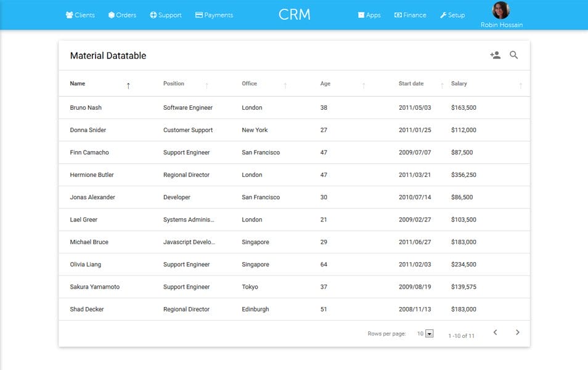Expand sorting options on the Start date column
This screenshot has width=588, height=370.
click(443, 83)
